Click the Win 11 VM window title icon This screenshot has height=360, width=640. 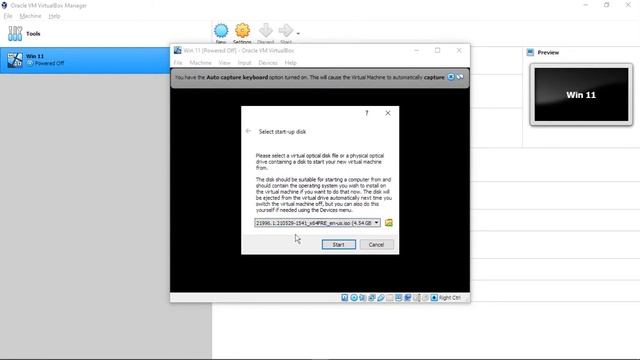178,50
